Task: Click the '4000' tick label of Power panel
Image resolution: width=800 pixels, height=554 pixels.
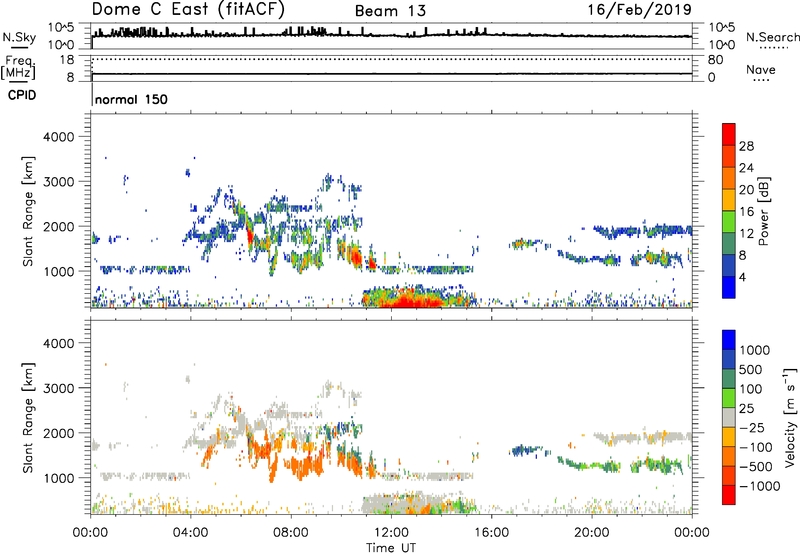Action: (x=58, y=137)
